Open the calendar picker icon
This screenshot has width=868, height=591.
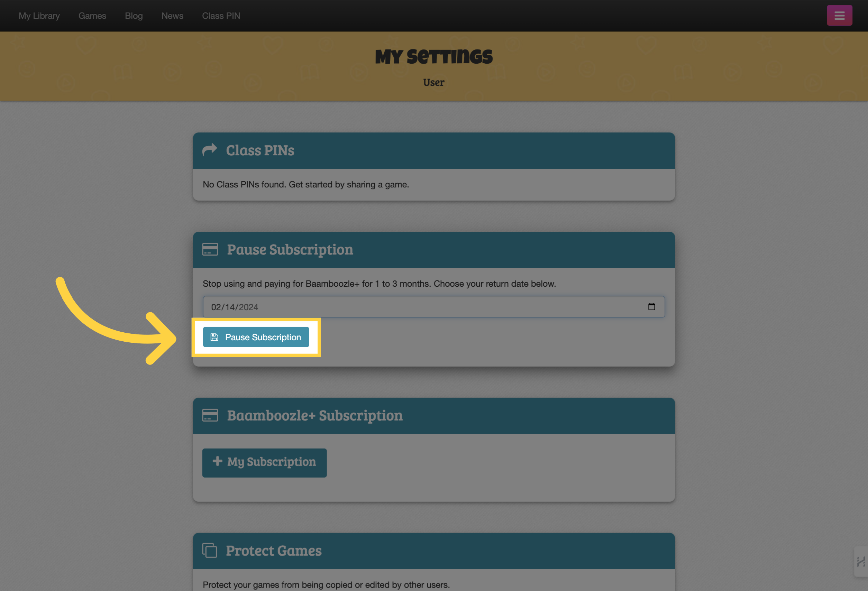651,306
